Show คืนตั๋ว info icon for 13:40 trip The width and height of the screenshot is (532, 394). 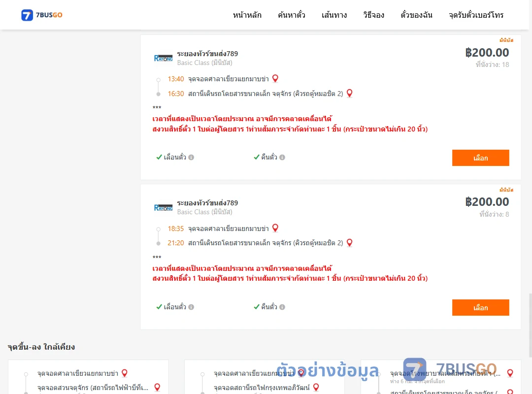coord(282,157)
